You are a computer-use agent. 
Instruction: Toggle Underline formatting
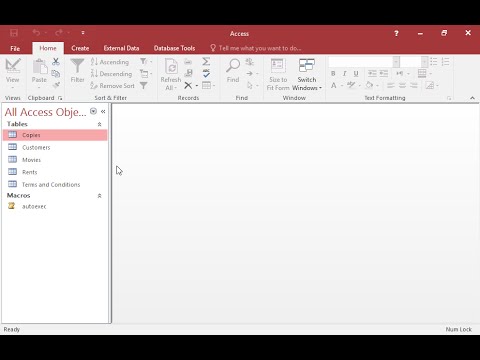pyautogui.click(x=356, y=74)
